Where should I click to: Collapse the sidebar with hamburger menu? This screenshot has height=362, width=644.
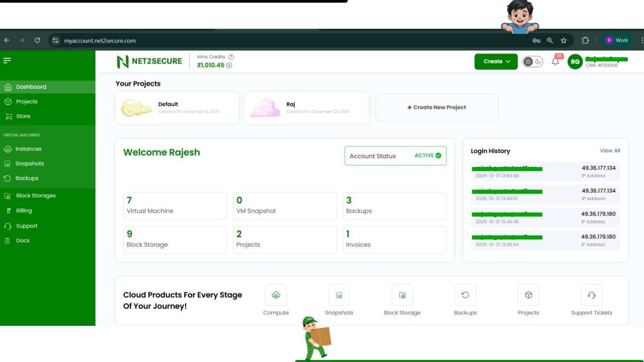7,60
